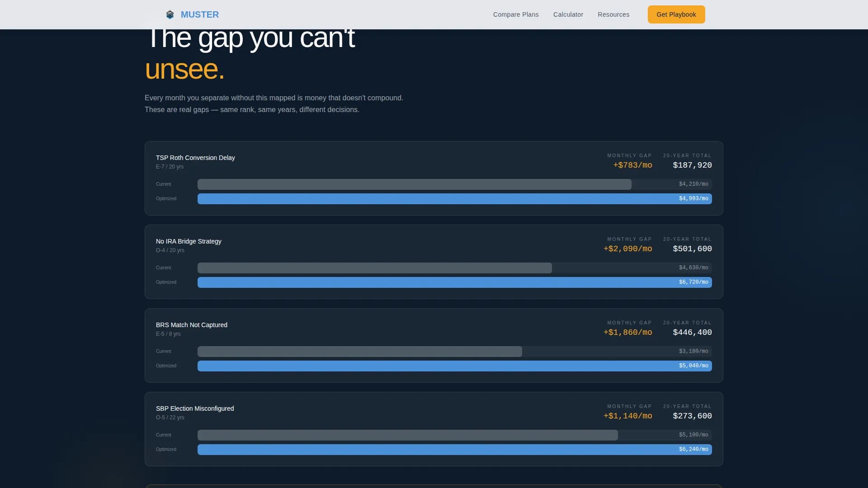
Task: Click the Get Playbook button
Action: (x=676, y=14)
